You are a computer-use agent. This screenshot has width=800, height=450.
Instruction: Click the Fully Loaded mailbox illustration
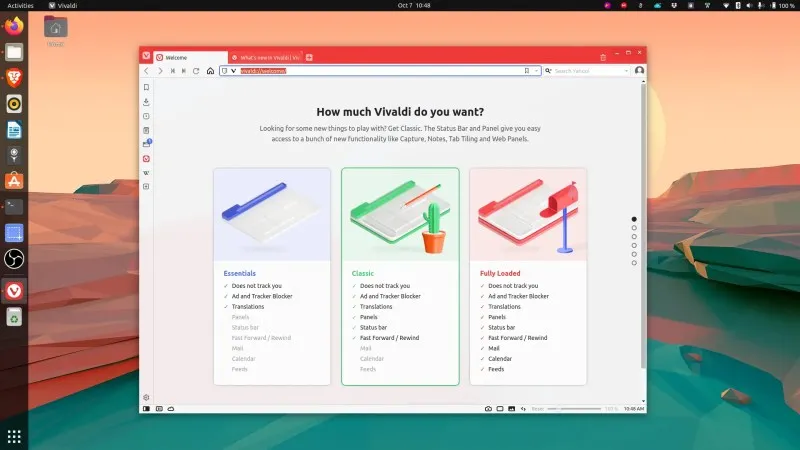528,214
